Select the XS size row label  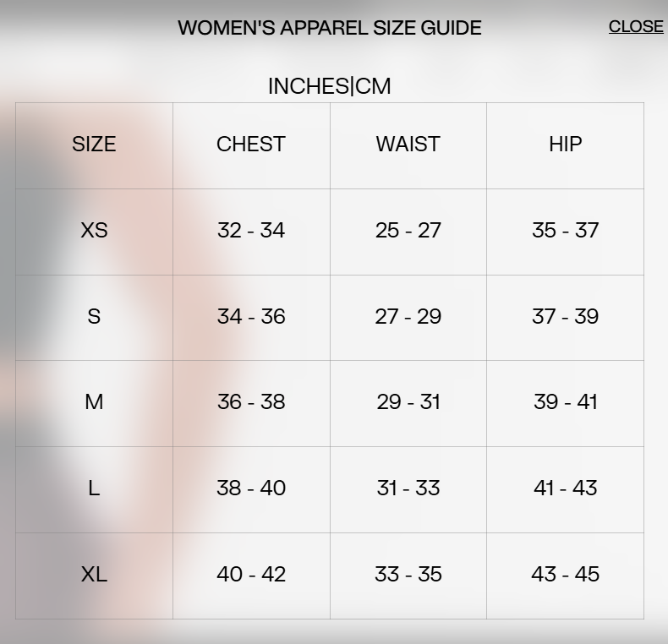pos(94,231)
